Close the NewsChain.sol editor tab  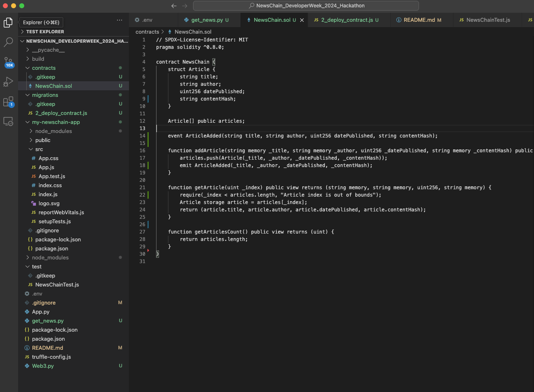click(302, 20)
